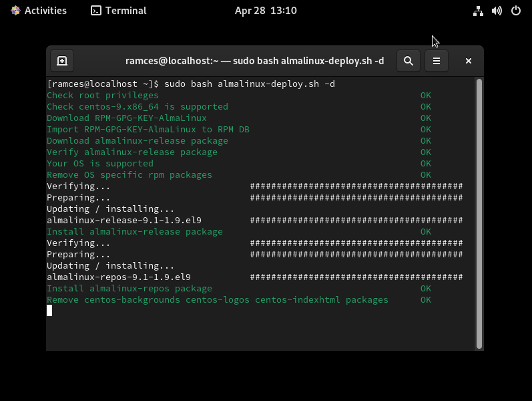Open a new terminal tab
The height and width of the screenshot is (401, 532).
(x=62, y=61)
